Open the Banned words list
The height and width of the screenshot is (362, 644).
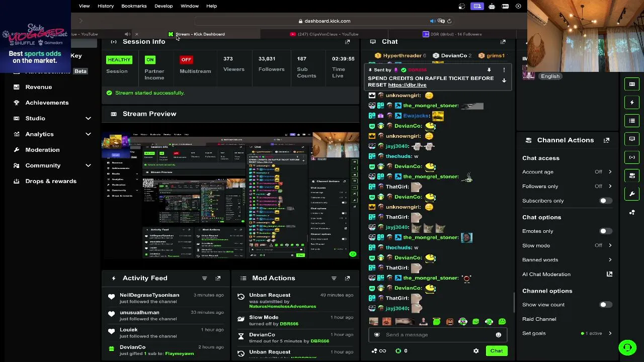pos(567,260)
